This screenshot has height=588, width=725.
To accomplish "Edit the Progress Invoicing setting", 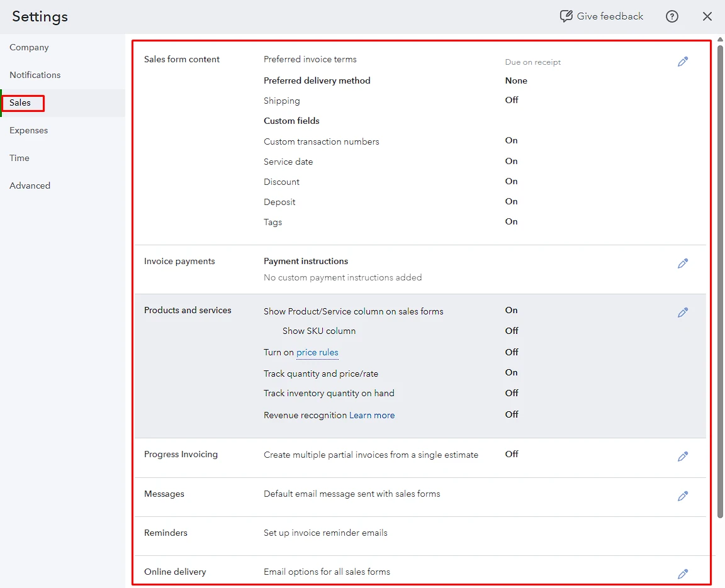I will click(x=683, y=456).
